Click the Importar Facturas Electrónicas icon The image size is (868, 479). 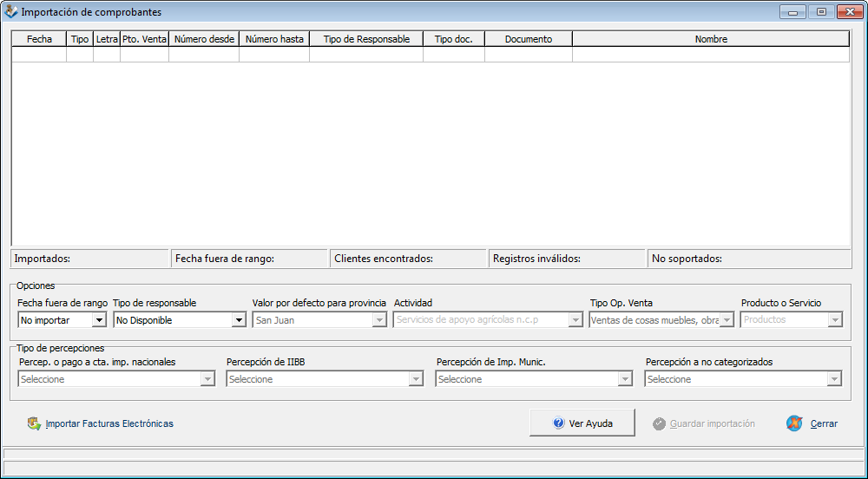(34, 423)
